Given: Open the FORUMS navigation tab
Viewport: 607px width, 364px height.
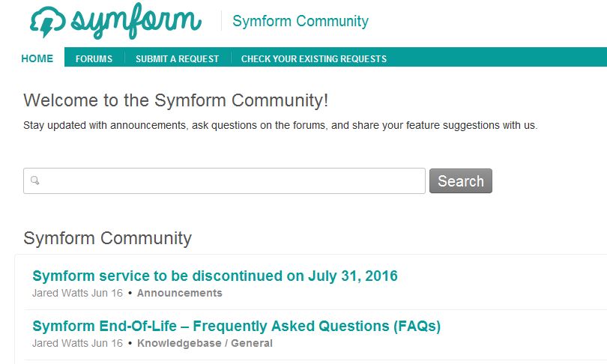Looking at the screenshot, I should click(94, 59).
